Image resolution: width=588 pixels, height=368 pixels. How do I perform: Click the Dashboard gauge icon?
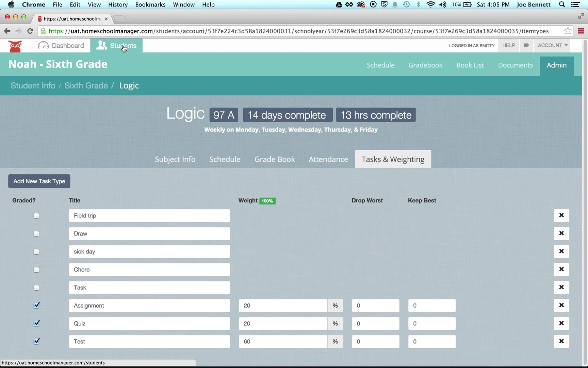[42, 45]
